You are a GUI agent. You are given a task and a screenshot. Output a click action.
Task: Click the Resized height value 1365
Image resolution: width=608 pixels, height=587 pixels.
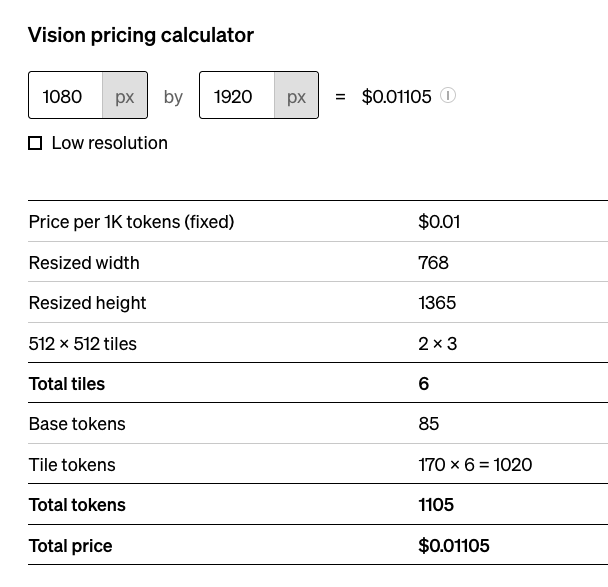click(437, 303)
